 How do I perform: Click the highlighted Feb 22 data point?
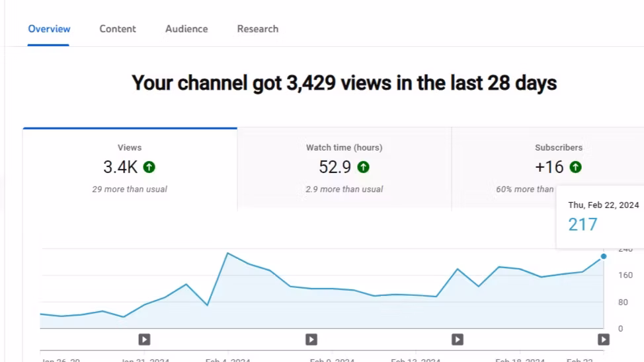tap(604, 256)
